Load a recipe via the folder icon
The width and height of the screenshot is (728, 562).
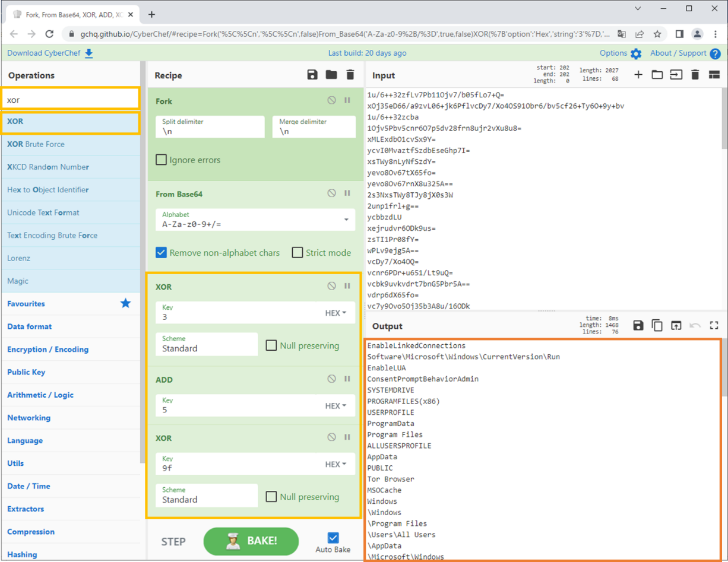(x=331, y=75)
